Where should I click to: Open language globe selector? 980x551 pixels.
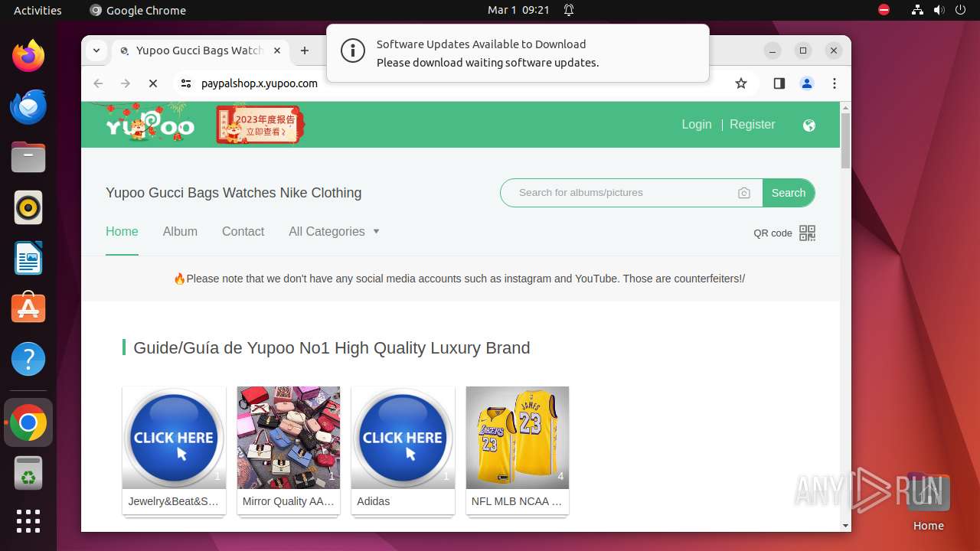(809, 126)
